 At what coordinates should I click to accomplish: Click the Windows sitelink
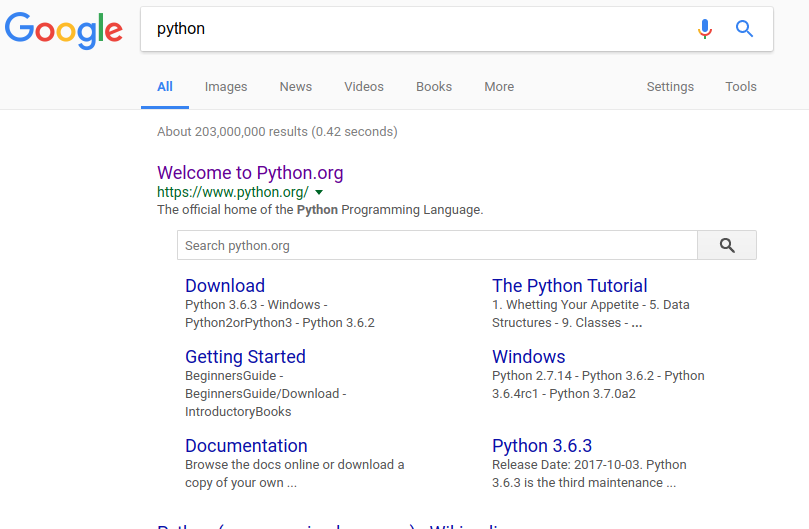point(528,357)
